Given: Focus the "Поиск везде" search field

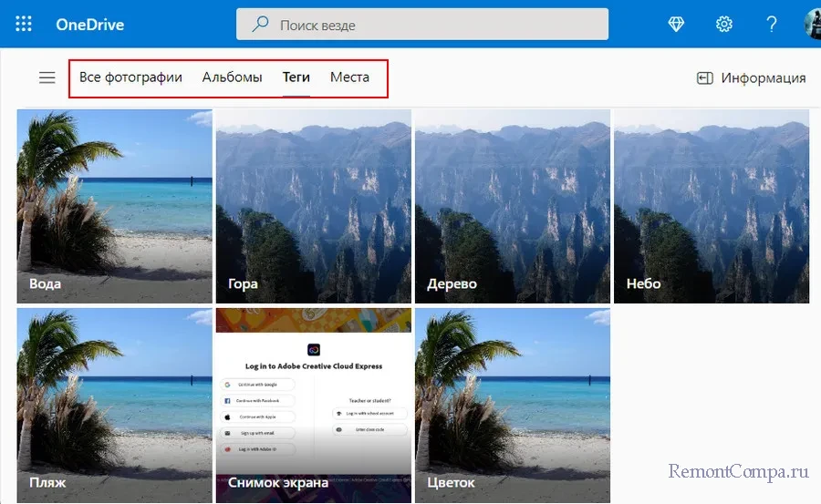Looking at the screenshot, I should click(x=422, y=24).
